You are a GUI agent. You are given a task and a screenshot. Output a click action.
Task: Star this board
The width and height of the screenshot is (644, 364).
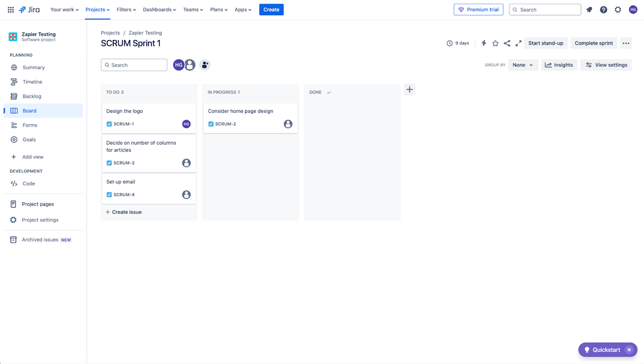point(495,43)
